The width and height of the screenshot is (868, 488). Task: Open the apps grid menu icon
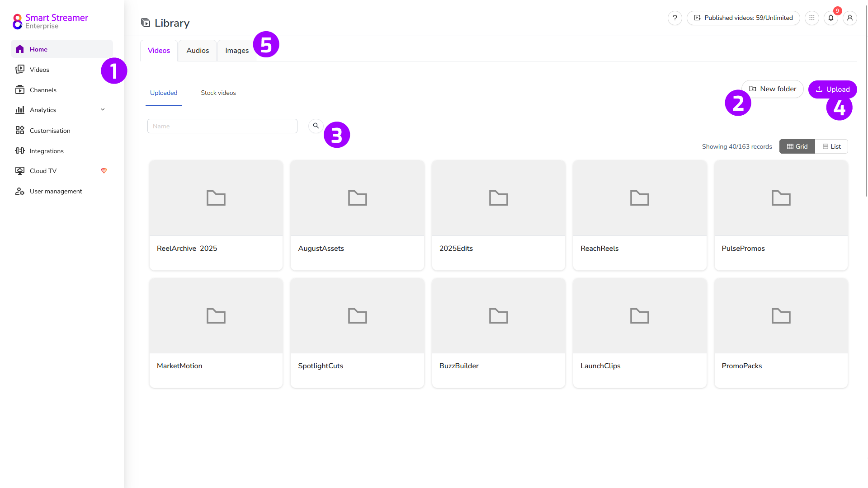click(812, 18)
